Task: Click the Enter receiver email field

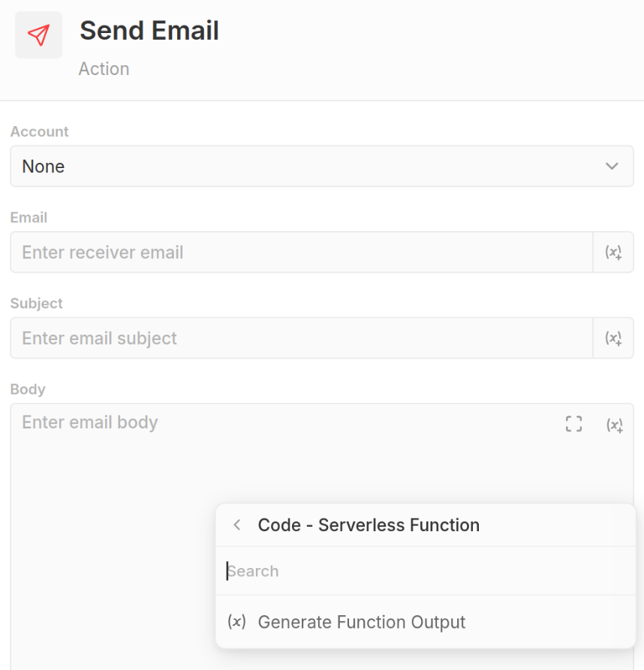Action: pyautogui.click(x=300, y=252)
